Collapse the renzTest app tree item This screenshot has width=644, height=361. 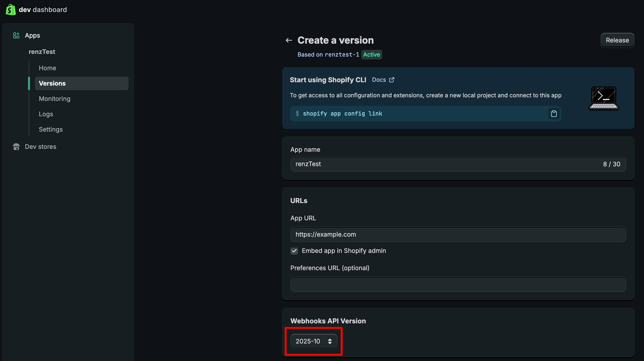[42, 52]
